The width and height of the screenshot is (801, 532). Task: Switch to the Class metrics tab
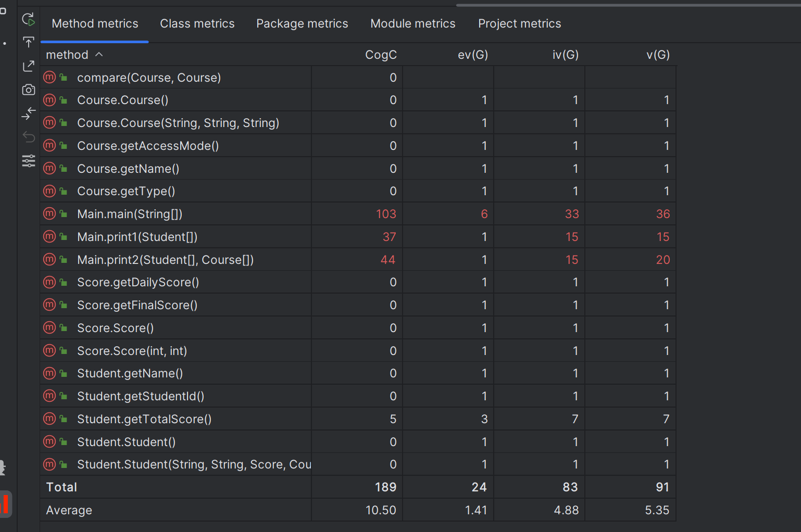point(197,23)
